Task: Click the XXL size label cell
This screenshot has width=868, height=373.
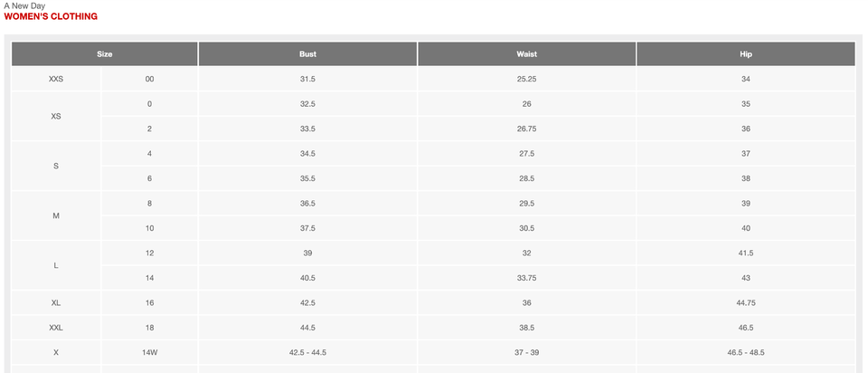Action: 56,328
